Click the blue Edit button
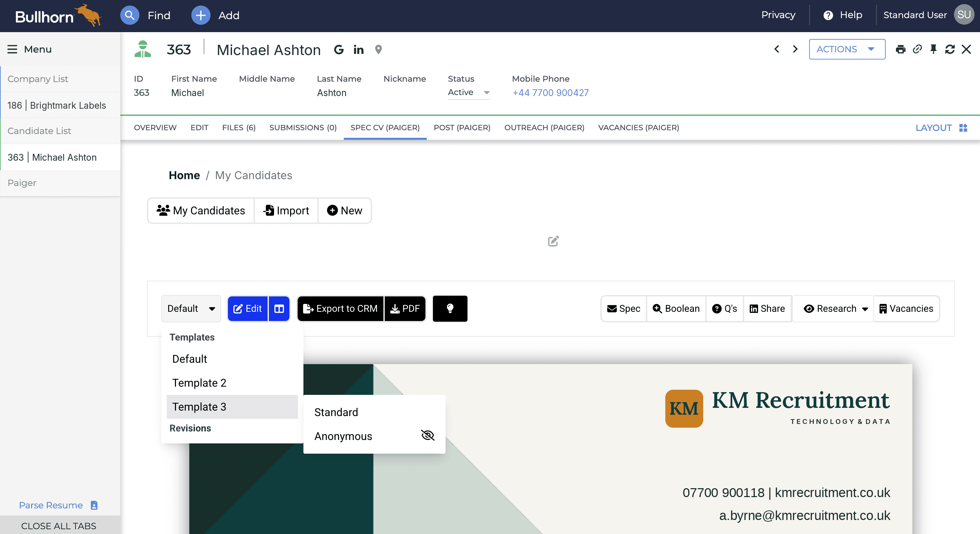Viewport: 980px width, 534px height. (248, 309)
